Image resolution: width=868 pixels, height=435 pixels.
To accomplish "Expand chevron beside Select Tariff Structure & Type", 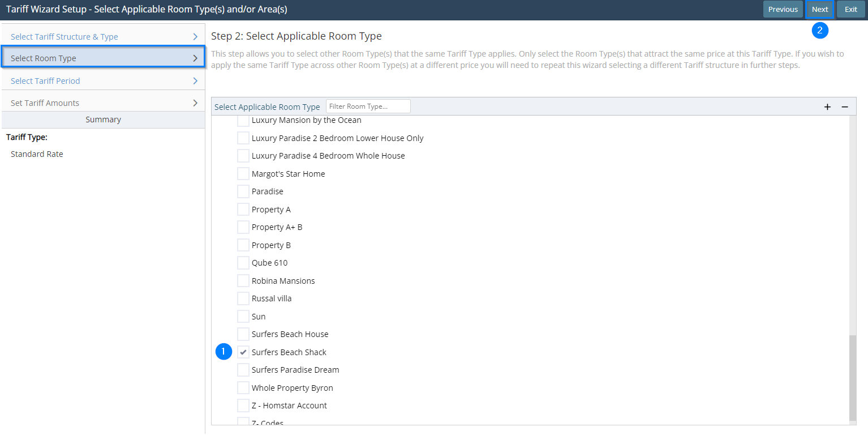I will click(x=195, y=37).
